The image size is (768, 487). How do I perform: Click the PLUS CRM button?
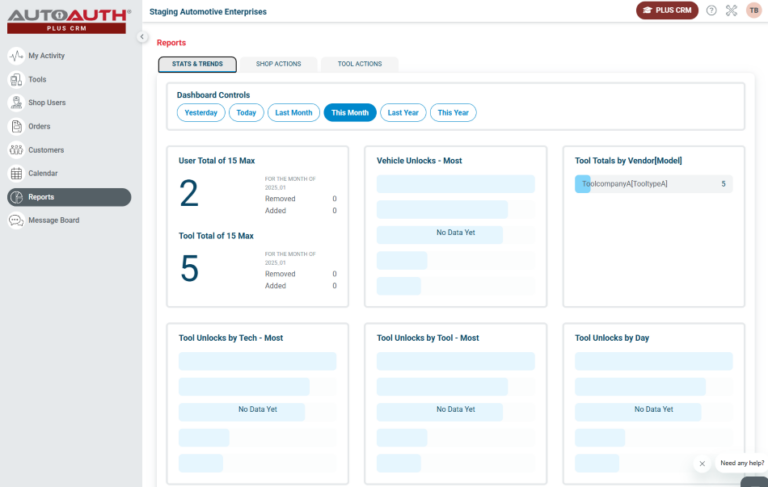tap(667, 10)
